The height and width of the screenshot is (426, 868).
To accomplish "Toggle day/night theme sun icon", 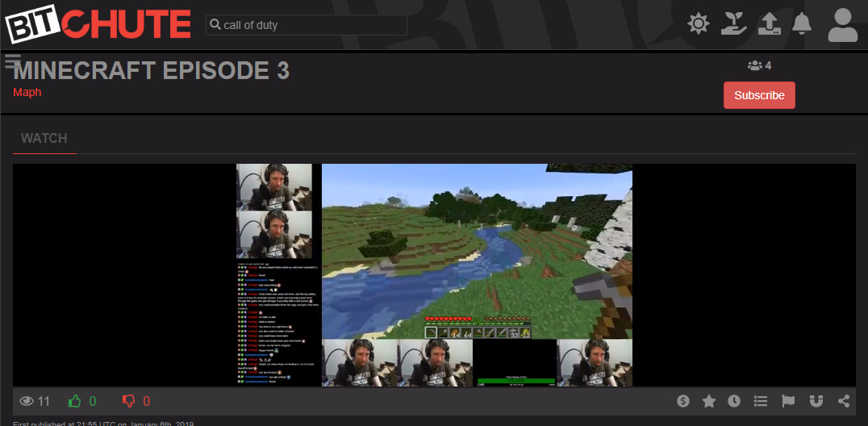I will click(698, 24).
